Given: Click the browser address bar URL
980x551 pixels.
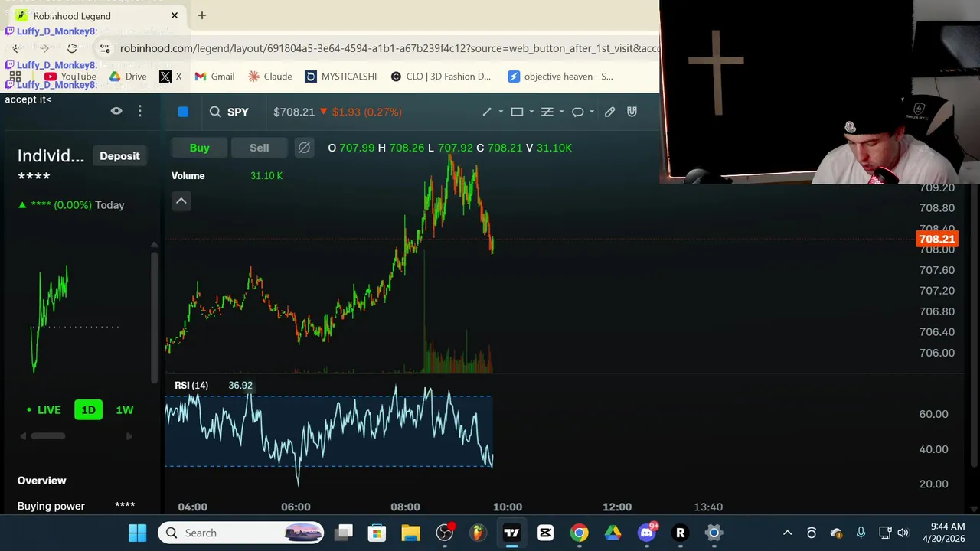Looking at the screenshot, I should click(x=389, y=48).
